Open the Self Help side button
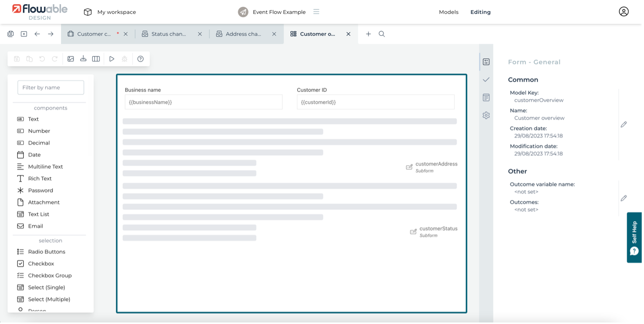644x324 pixels. click(x=634, y=237)
